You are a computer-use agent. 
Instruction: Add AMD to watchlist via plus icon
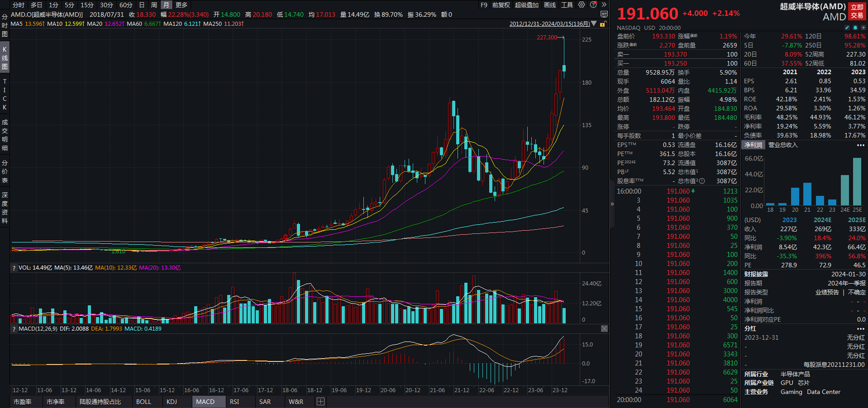point(863,28)
